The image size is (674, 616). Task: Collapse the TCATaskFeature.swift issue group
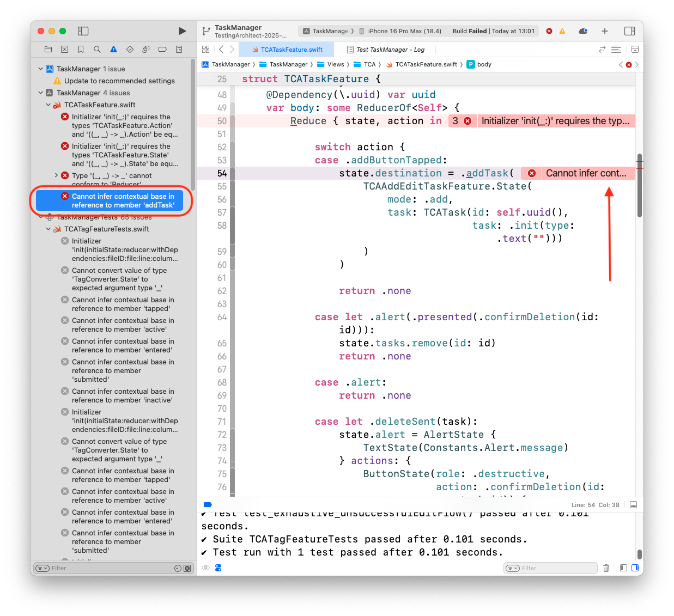48,105
